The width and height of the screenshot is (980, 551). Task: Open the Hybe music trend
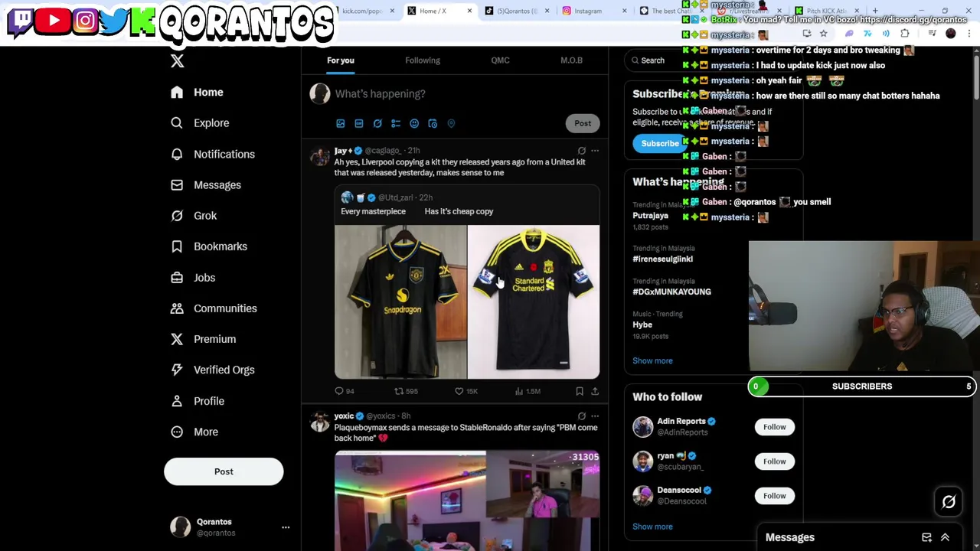[x=642, y=324]
